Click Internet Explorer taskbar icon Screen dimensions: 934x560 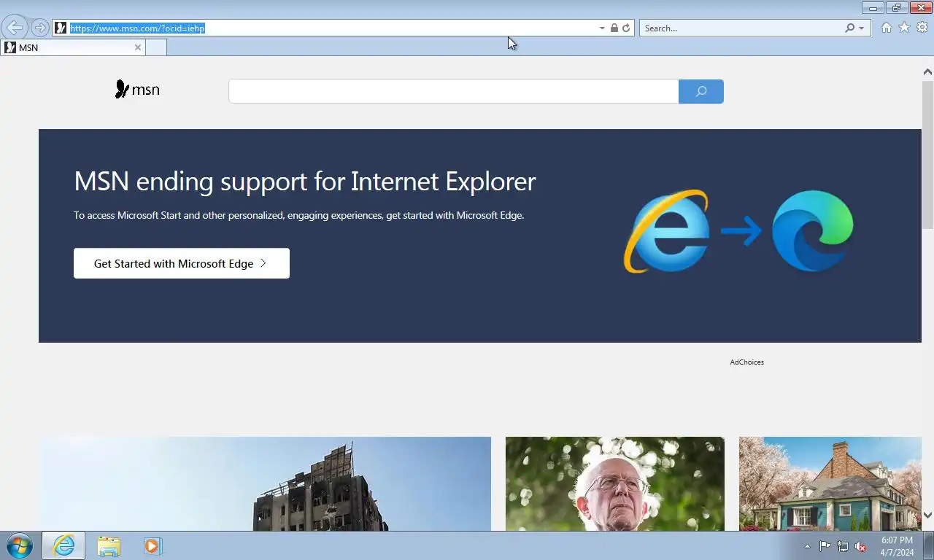[x=63, y=545]
